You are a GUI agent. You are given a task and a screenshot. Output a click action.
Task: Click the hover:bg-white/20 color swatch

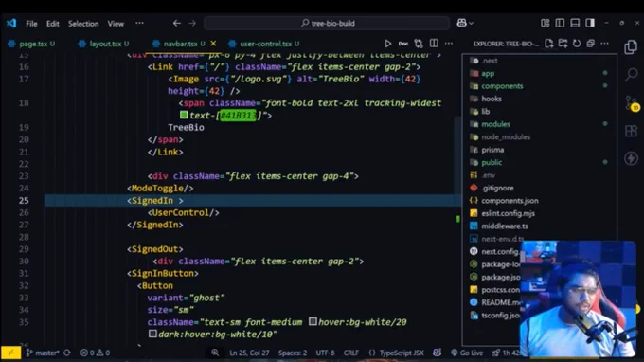(313, 321)
